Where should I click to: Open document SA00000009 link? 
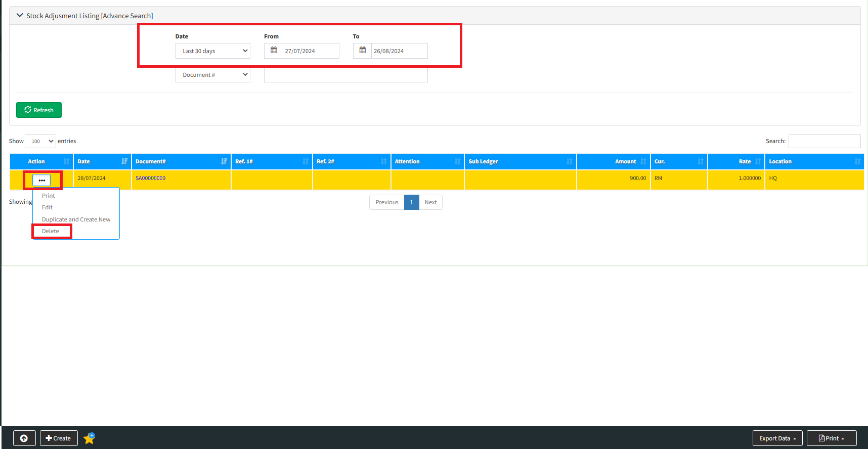point(150,178)
